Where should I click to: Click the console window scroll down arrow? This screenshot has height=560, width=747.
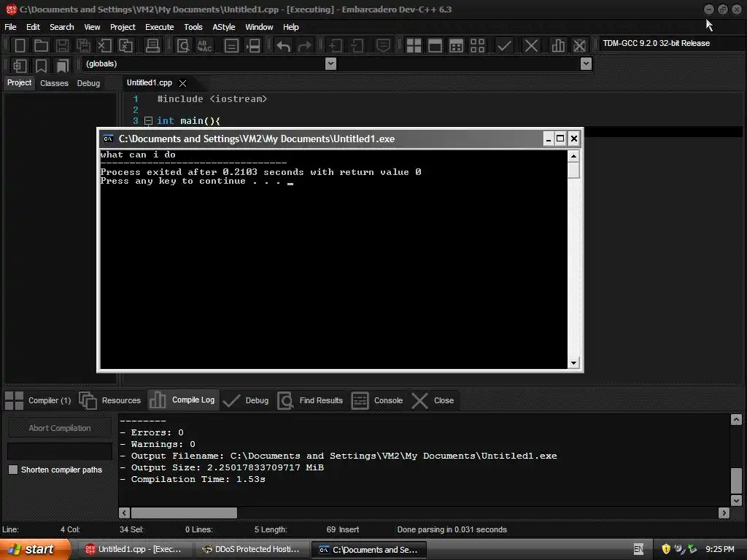pos(573,363)
